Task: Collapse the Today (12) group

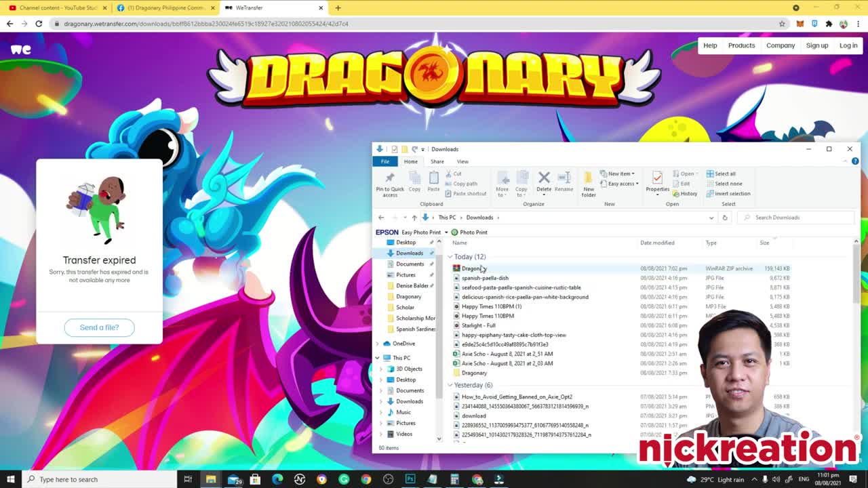Action: click(x=450, y=257)
